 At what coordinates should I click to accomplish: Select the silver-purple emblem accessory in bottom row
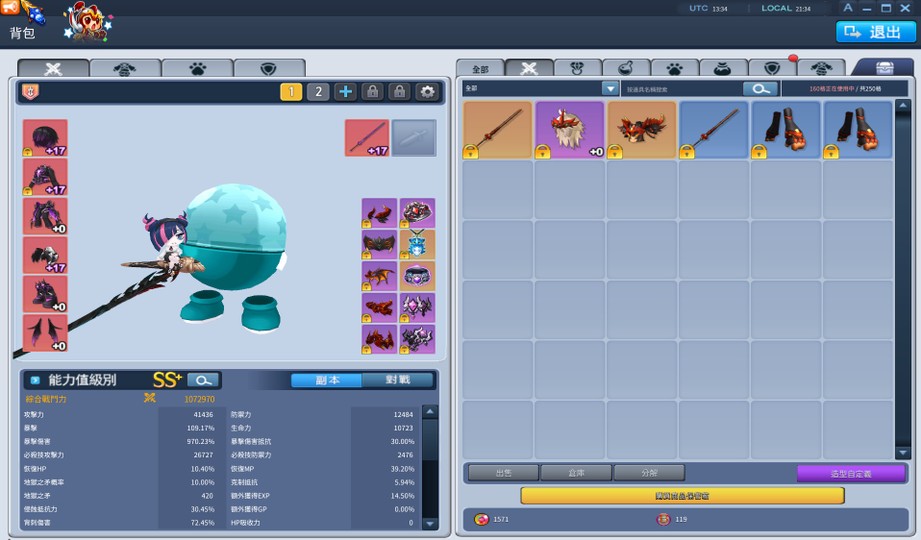coord(418,340)
